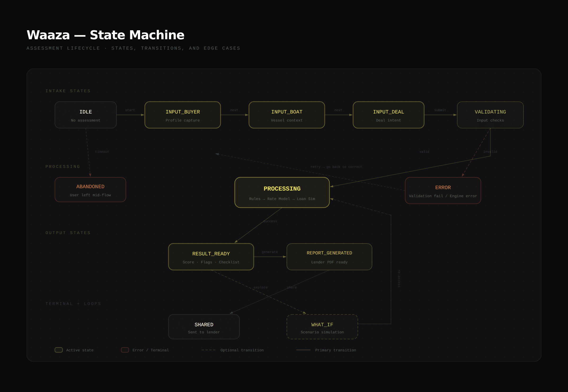The height and width of the screenshot is (392, 568).
Task: Click the ERROR validation fail node
Action: [443, 190]
